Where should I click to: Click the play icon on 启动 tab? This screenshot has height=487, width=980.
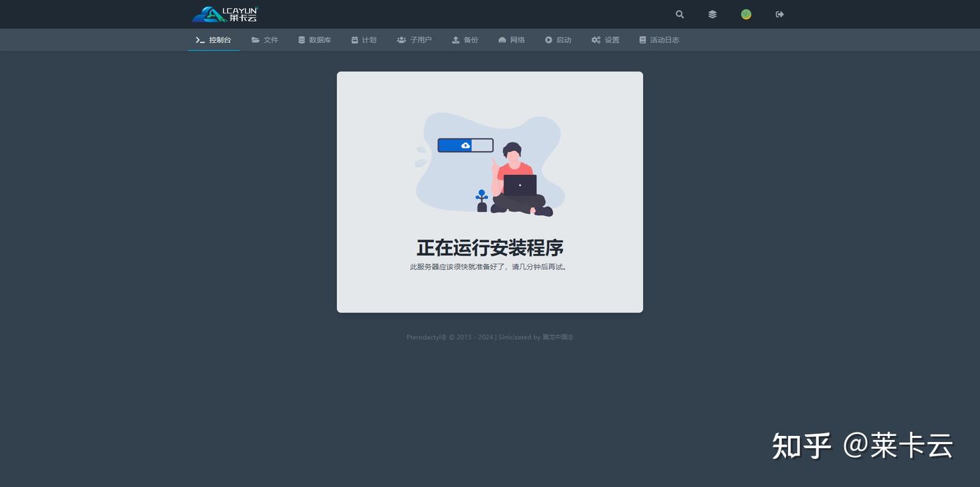[549, 40]
